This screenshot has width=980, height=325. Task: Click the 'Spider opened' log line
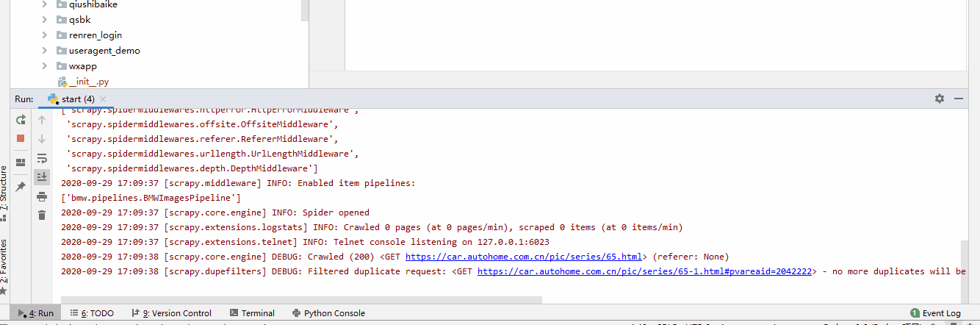coord(215,213)
